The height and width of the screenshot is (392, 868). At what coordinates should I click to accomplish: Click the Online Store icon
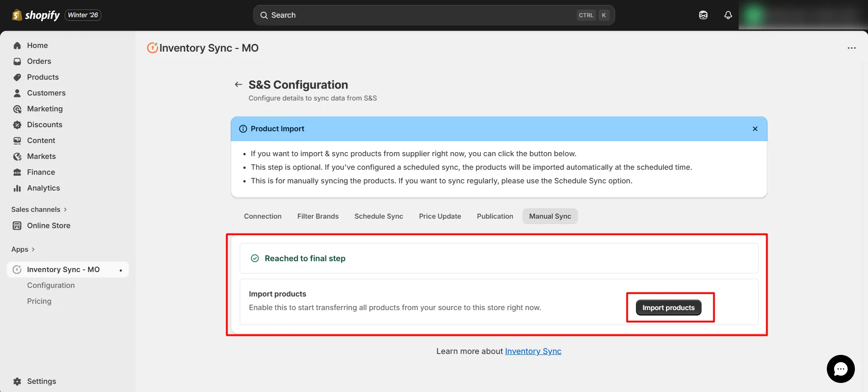click(17, 225)
